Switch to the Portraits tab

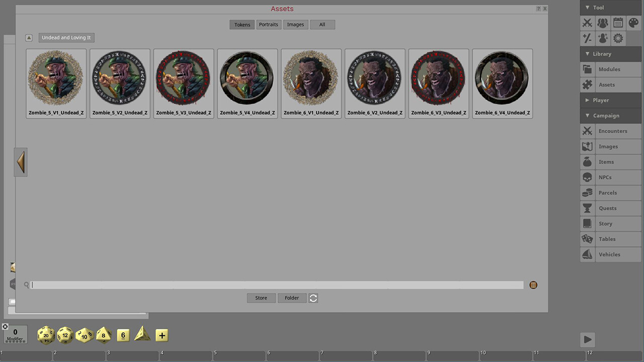pyautogui.click(x=268, y=24)
